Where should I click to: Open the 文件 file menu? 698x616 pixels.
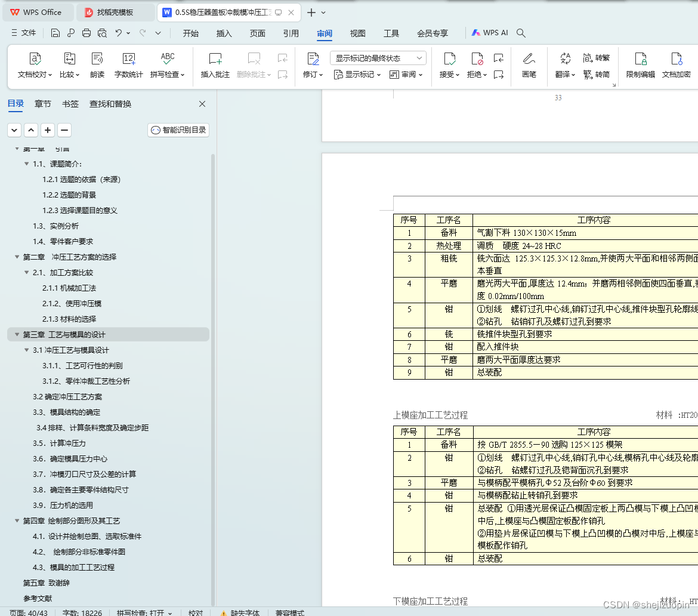(24, 33)
